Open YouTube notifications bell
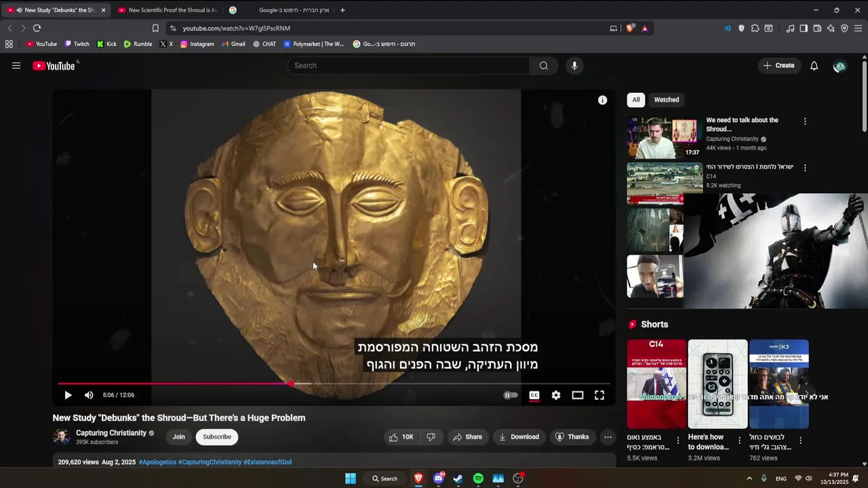Image resolution: width=868 pixels, height=488 pixels. point(814,66)
